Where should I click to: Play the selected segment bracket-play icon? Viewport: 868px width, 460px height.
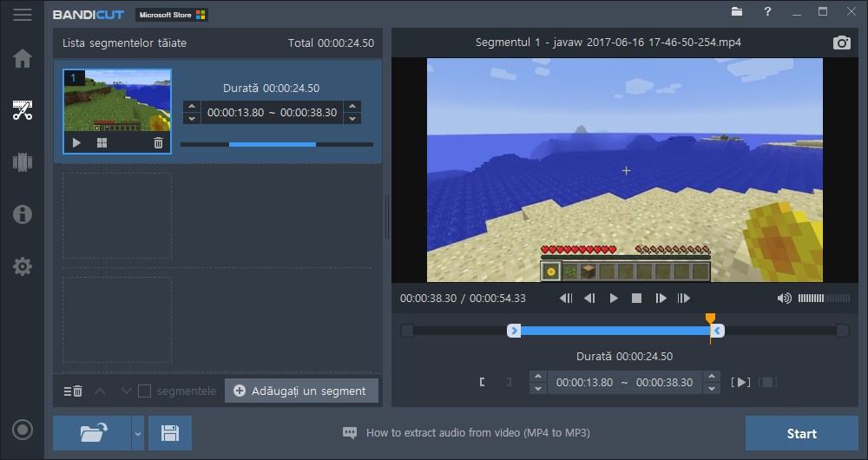coord(740,382)
